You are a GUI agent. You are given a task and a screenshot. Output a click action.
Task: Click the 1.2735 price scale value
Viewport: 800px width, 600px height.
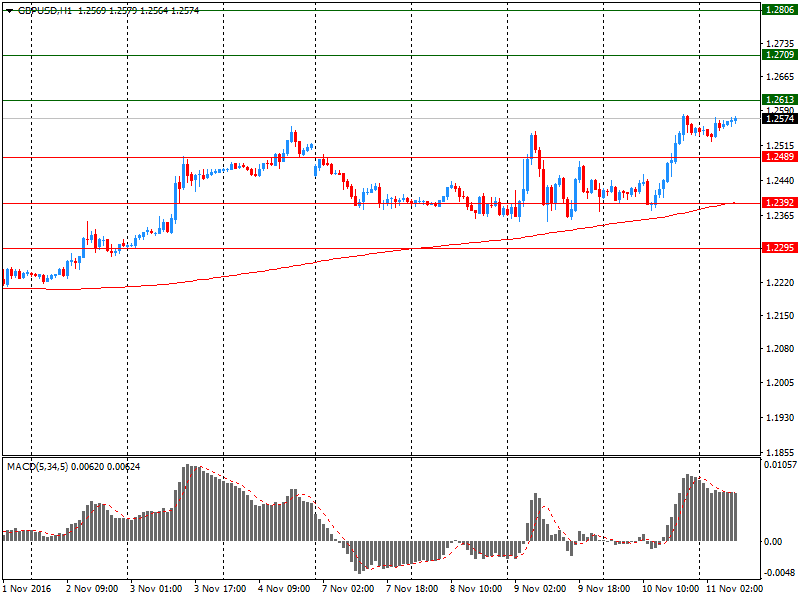pos(780,44)
